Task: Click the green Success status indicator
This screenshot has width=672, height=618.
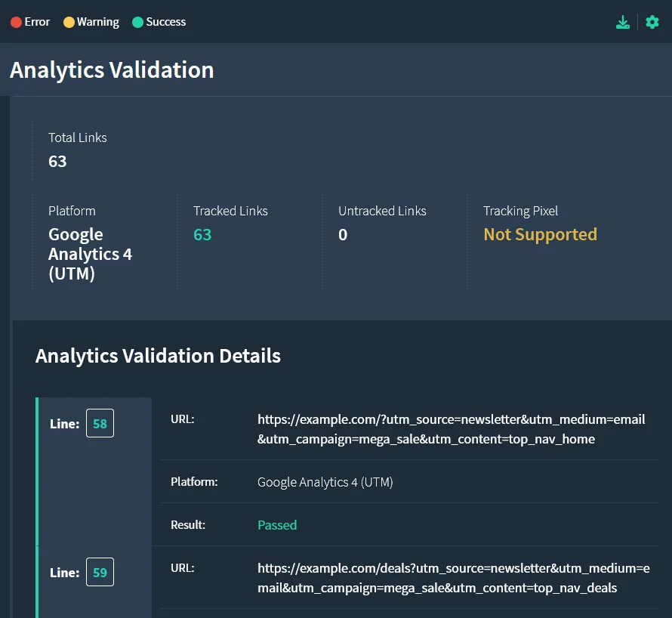Action: click(137, 22)
